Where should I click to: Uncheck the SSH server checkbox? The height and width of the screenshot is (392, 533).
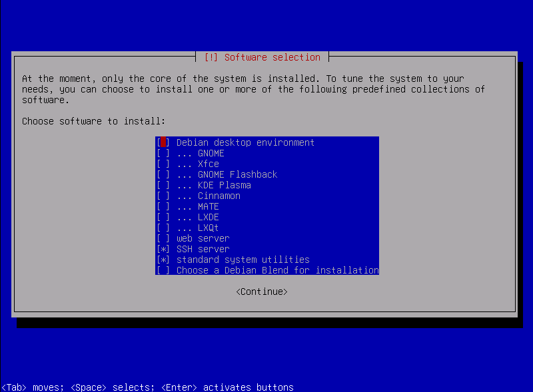[x=163, y=249]
